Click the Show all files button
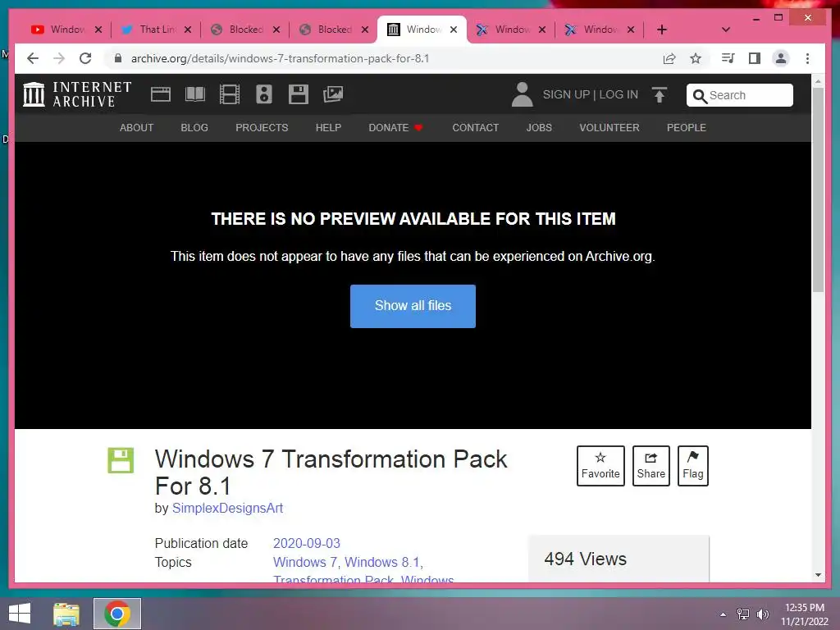 pos(413,306)
